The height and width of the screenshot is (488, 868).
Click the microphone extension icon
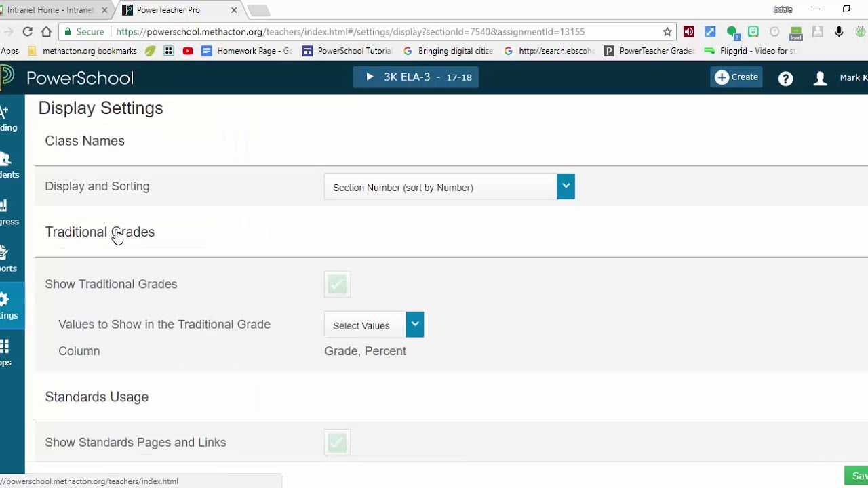[839, 31]
